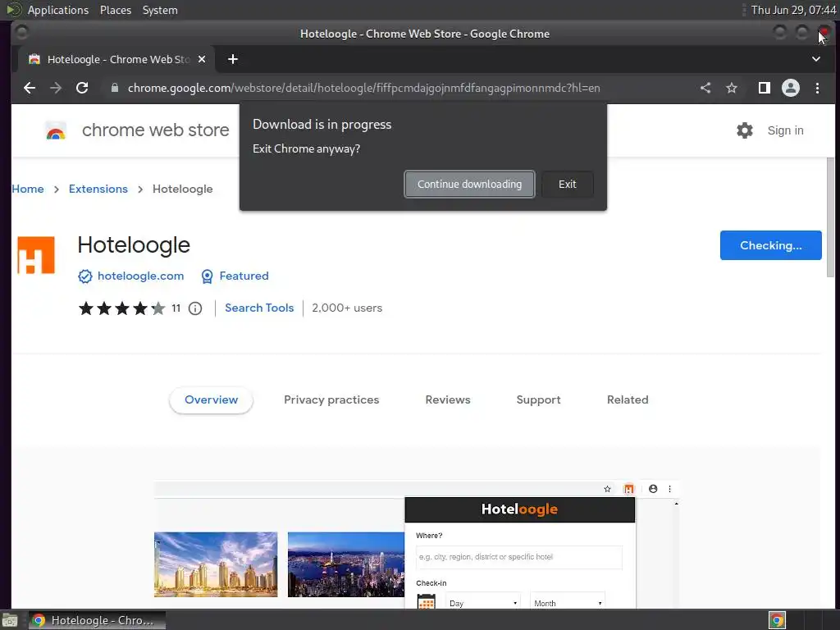Click the profile icon in preview screenshot toolbar
Screen dimensions: 840x630
click(x=652, y=489)
